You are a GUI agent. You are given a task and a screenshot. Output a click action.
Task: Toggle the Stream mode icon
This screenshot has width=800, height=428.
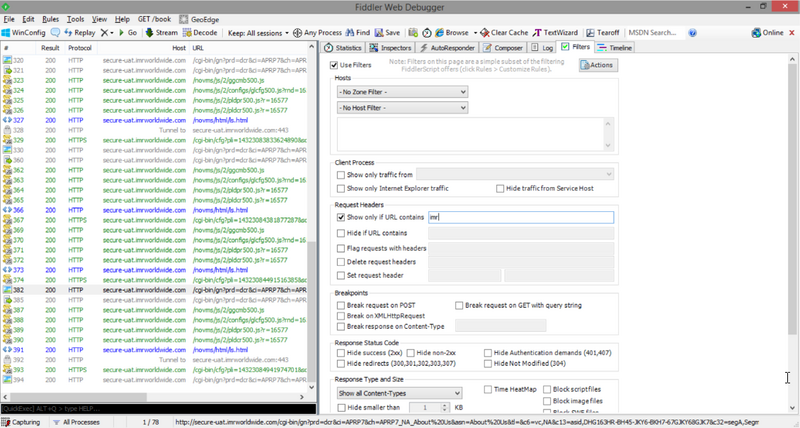149,33
